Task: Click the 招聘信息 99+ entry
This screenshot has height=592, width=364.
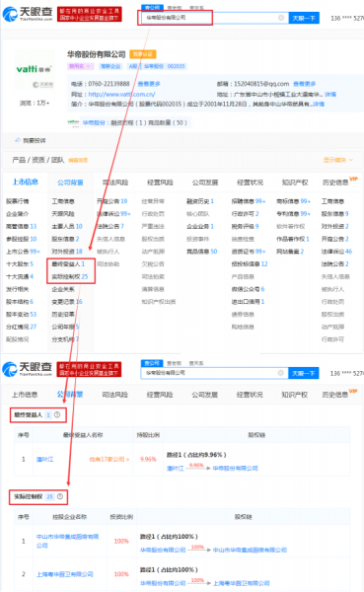Action: 249,201
